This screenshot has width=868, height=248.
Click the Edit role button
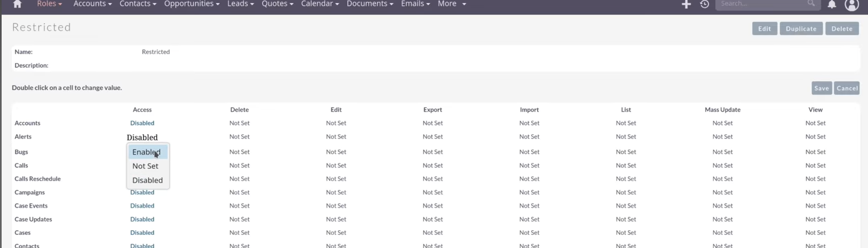764,29
